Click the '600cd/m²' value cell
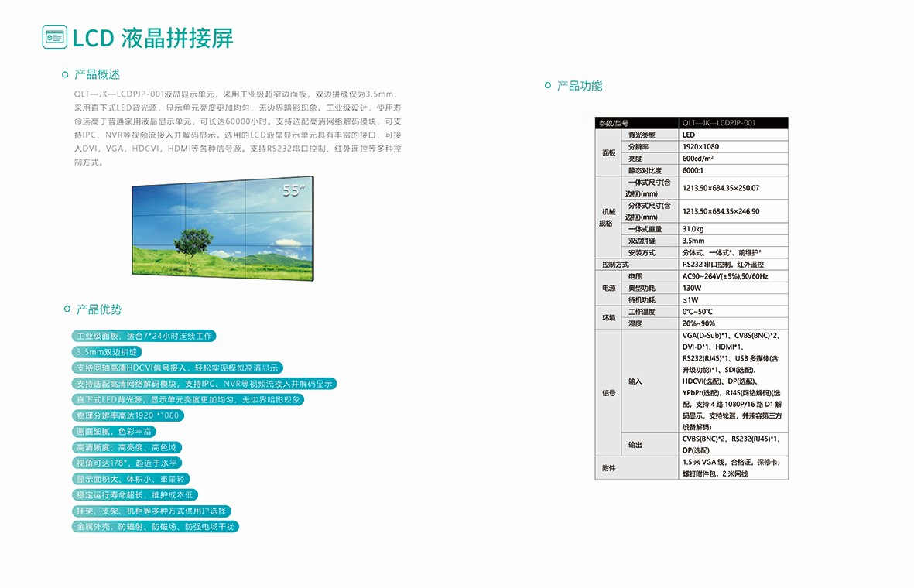The image size is (914, 588). pyautogui.click(x=734, y=159)
